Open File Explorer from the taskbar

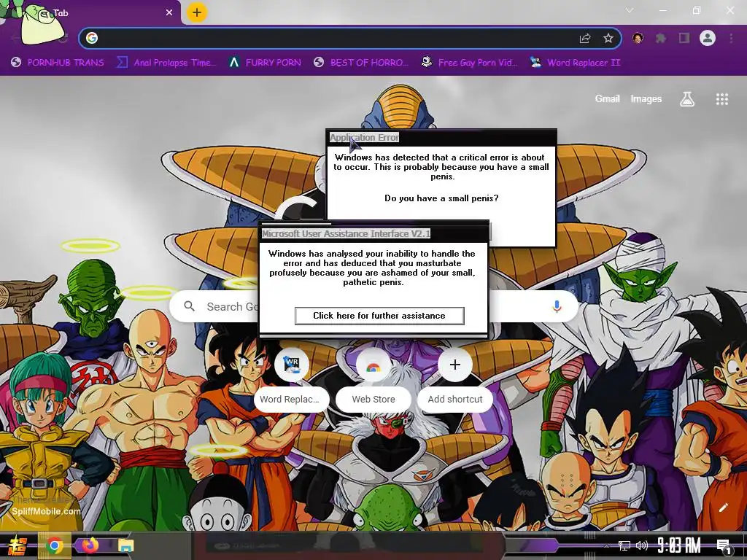(x=125, y=545)
